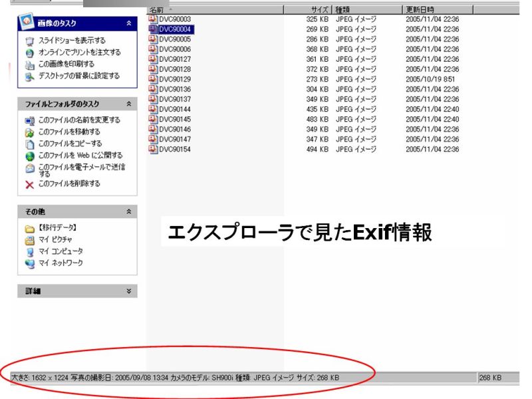Select file name DVC90154
Viewport: 532px width, 399px height.
175,149
